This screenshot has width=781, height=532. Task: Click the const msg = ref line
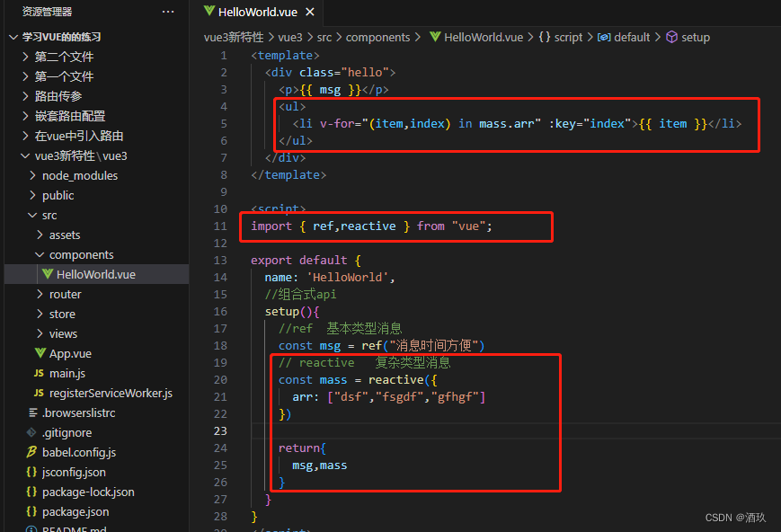point(382,346)
